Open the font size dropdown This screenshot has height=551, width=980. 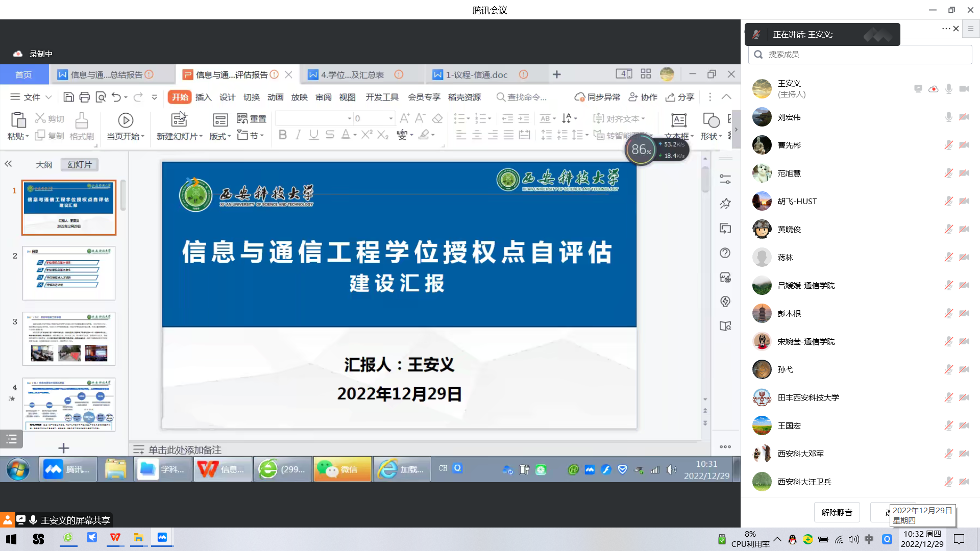391,118
